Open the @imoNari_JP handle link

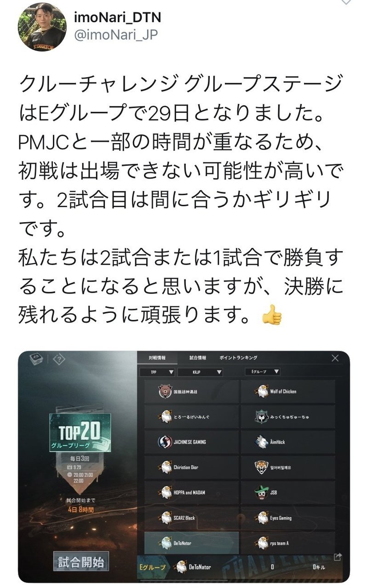pyautogui.click(x=115, y=35)
